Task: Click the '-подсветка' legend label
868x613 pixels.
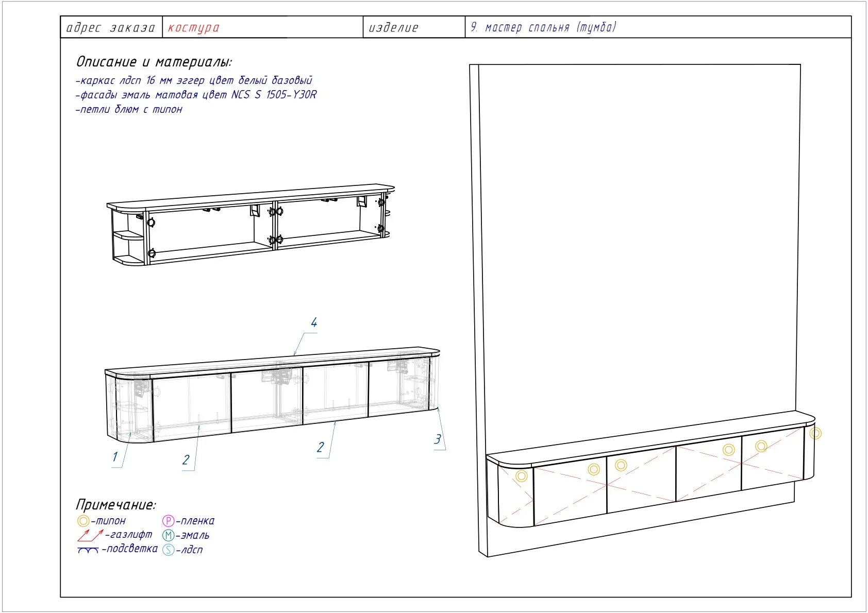Action: tap(129, 549)
